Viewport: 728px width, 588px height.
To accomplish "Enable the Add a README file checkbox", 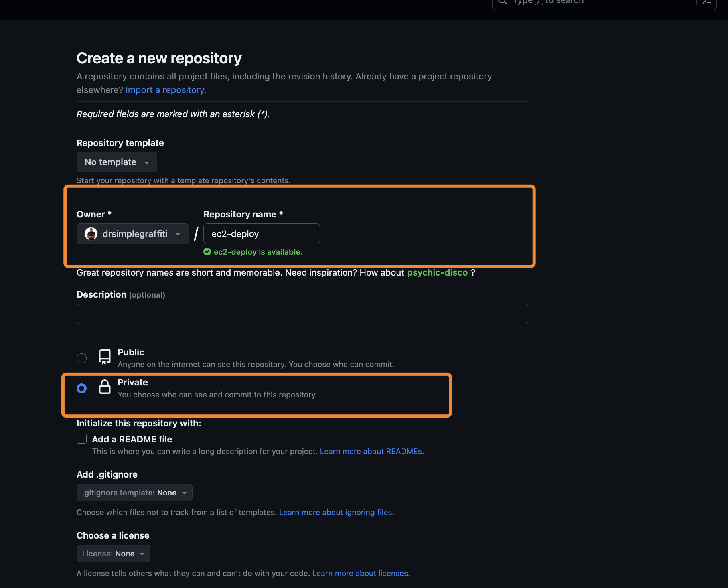I will [x=82, y=439].
